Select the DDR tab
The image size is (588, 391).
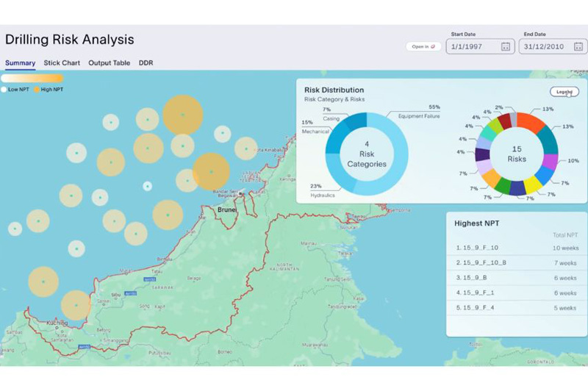tap(146, 63)
